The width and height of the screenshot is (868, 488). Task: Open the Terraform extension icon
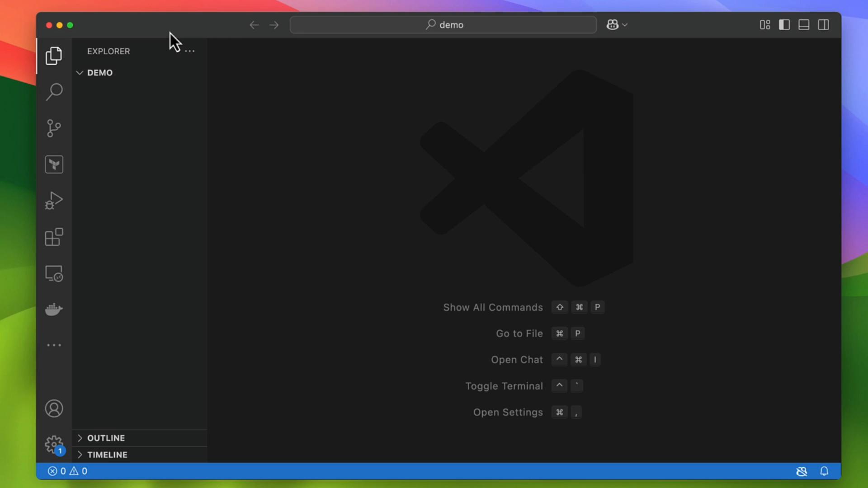point(54,164)
